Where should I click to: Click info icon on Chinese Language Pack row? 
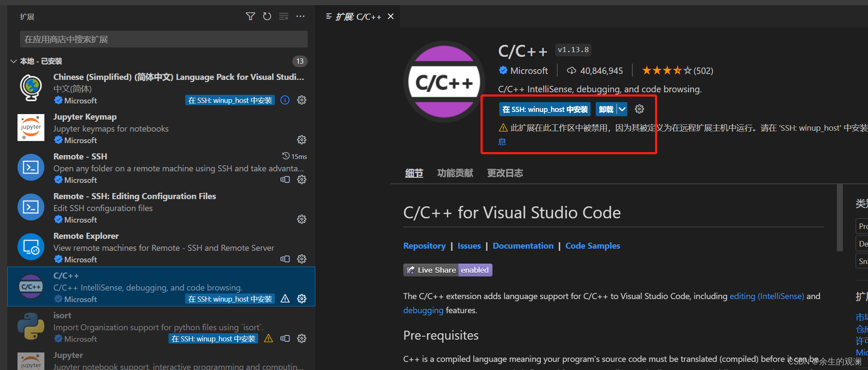click(x=285, y=100)
